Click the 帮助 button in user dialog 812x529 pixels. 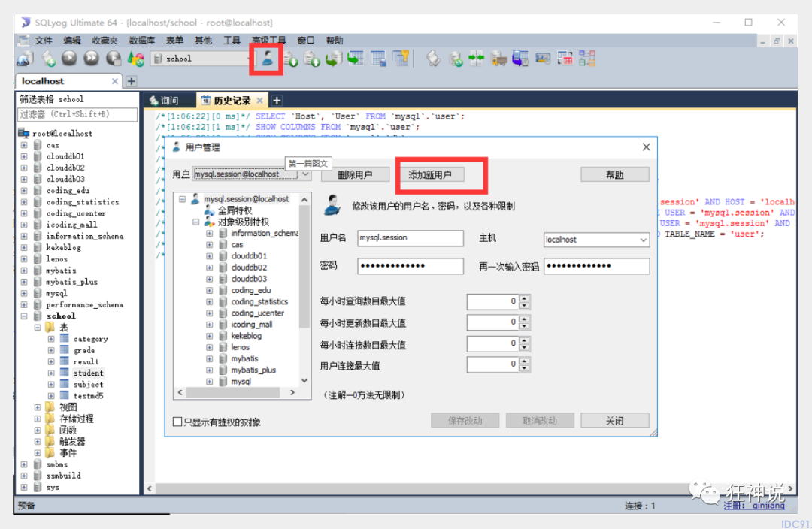click(x=615, y=174)
